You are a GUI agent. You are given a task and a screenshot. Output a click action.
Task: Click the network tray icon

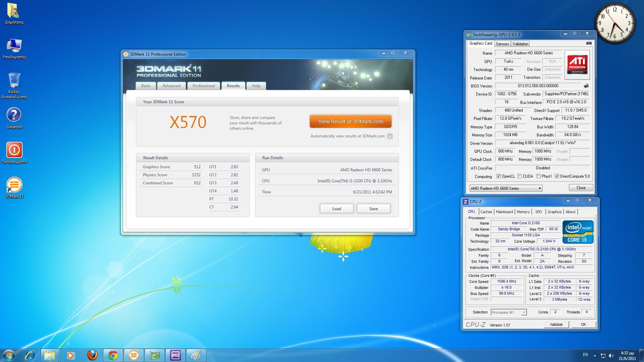click(x=603, y=356)
